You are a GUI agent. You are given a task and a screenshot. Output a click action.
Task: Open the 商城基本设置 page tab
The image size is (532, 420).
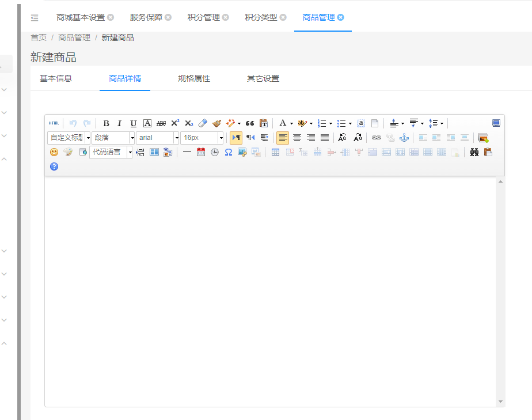click(x=81, y=17)
